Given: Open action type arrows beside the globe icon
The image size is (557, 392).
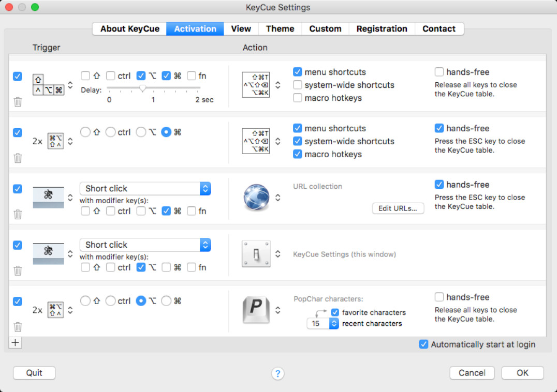Looking at the screenshot, I should (x=278, y=198).
